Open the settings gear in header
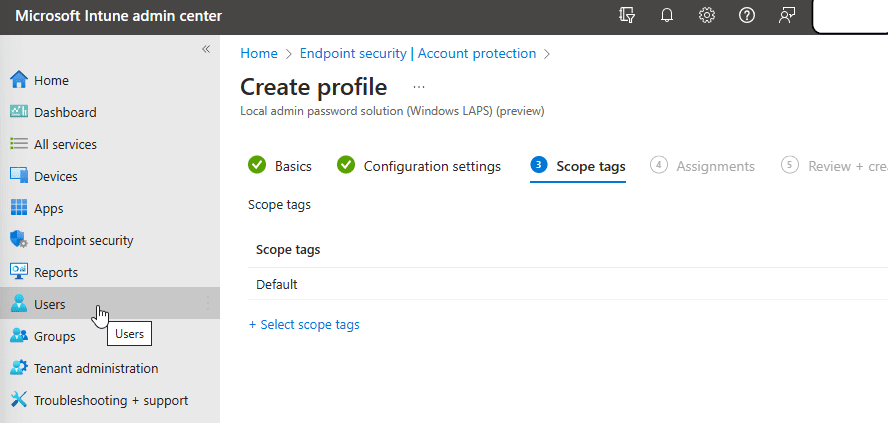 pos(707,16)
